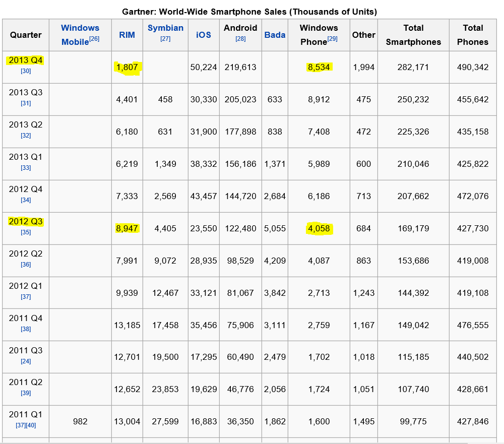The image size is (504, 444).
Task: Open citation [34] under 2012 Q4
Action: click(x=26, y=200)
